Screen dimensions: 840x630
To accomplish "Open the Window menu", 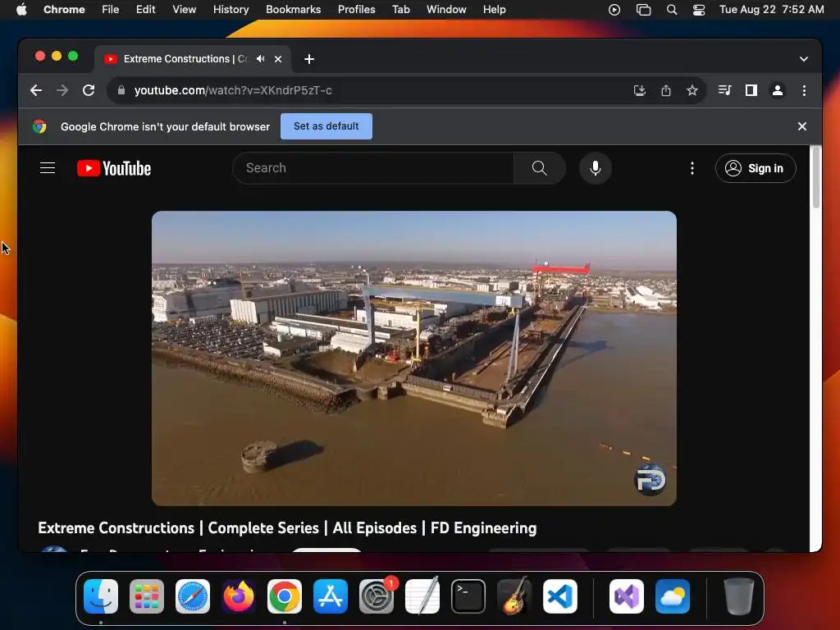I will [446, 10].
